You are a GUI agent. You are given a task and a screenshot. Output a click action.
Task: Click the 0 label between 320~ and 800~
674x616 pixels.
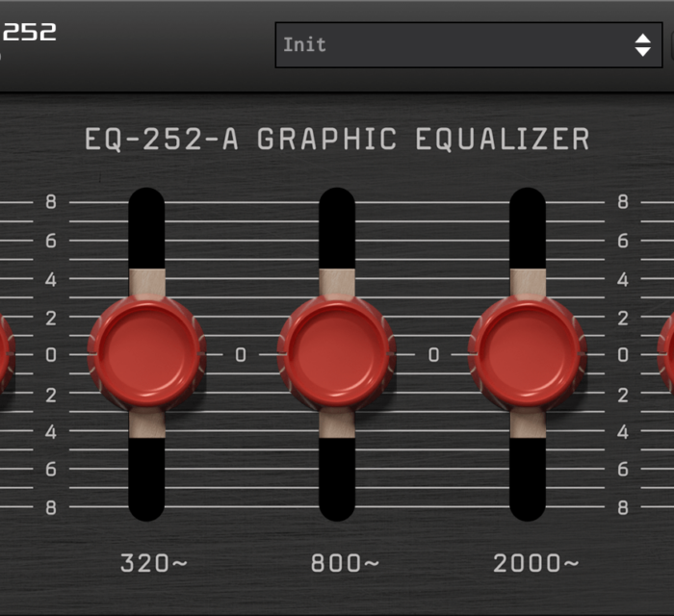[x=241, y=355]
